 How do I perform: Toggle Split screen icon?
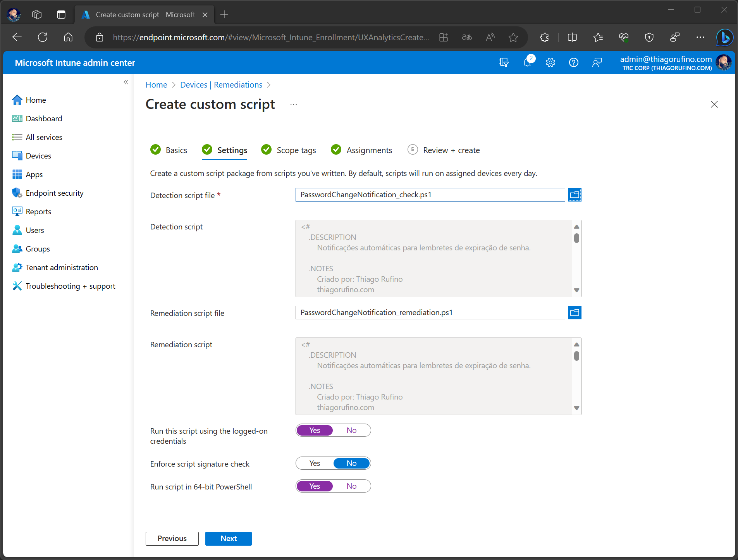click(x=572, y=37)
